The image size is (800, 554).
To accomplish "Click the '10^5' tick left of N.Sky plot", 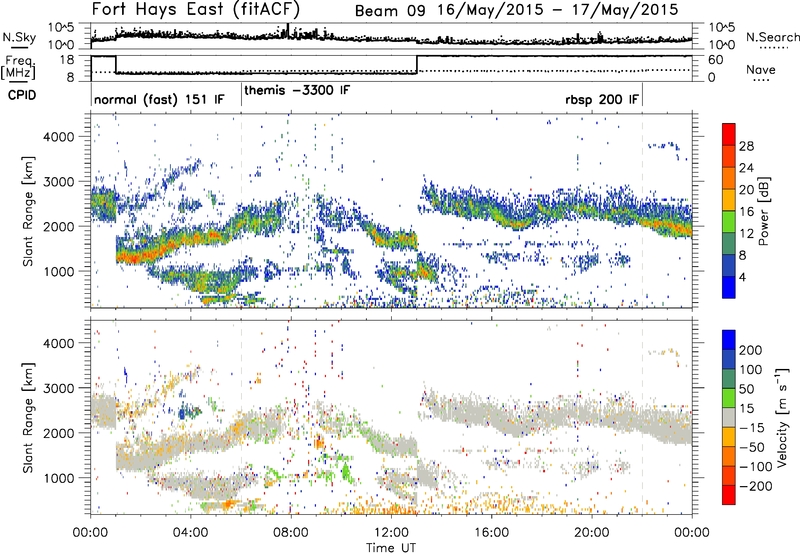I will pyautogui.click(x=61, y=27).
